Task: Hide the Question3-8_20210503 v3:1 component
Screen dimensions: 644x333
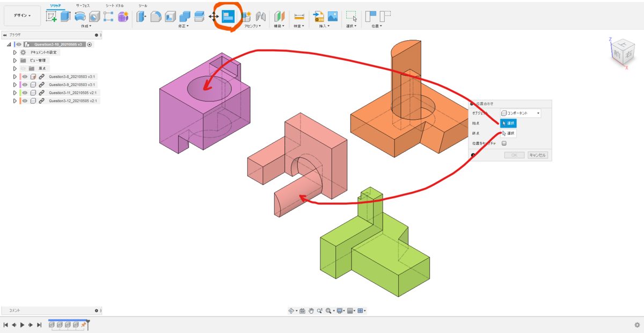Action: tap(25, 77)
